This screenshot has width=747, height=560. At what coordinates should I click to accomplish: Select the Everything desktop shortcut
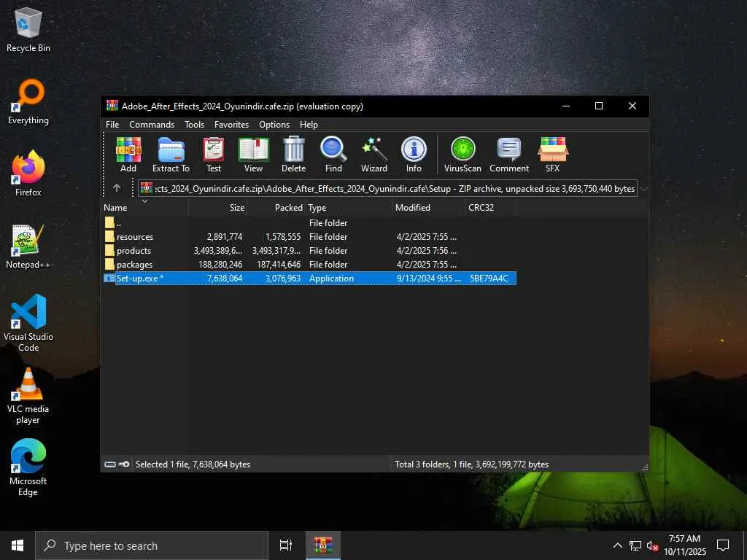pyautogui.click(x=28, y=102)
